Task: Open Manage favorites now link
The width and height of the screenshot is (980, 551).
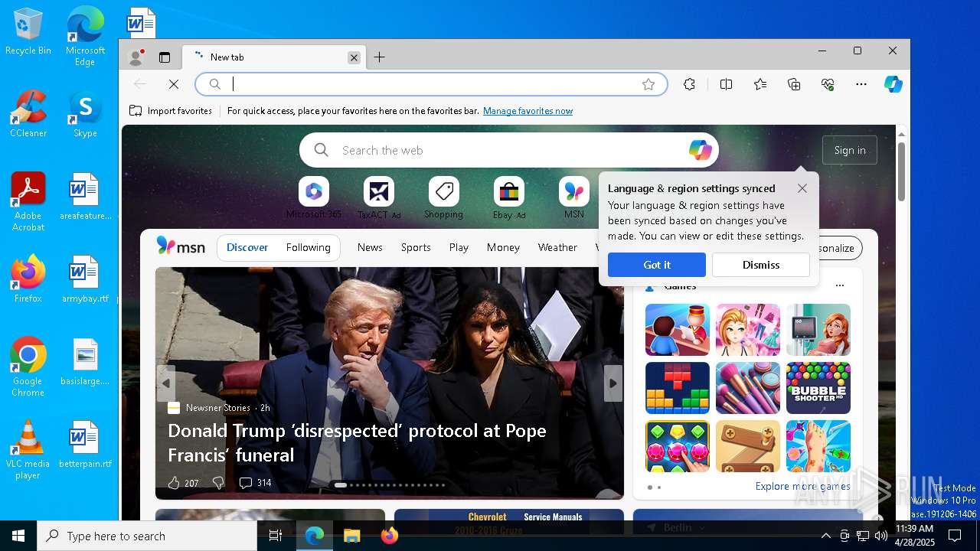Action: [x=528, y=111]
